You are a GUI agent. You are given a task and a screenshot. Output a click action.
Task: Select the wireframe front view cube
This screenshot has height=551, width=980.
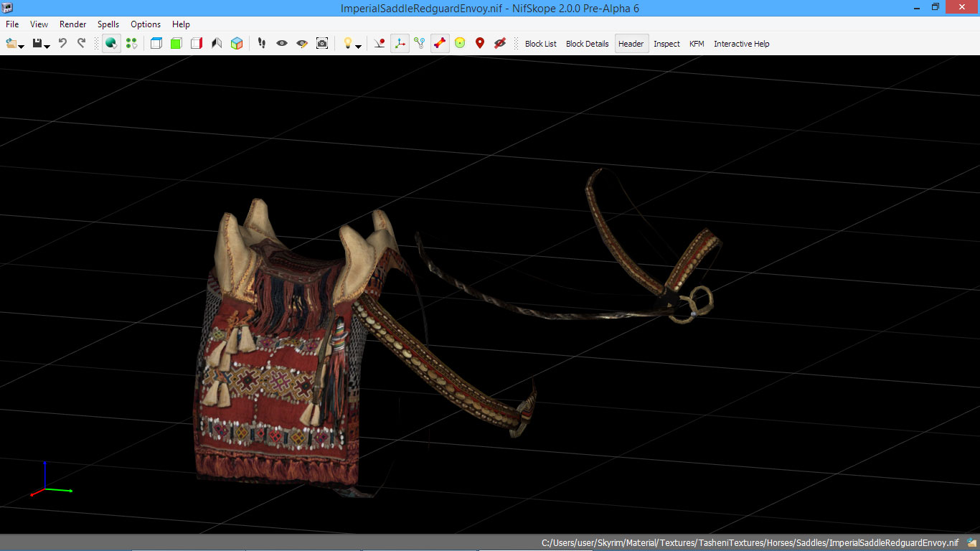click(156, 44)
